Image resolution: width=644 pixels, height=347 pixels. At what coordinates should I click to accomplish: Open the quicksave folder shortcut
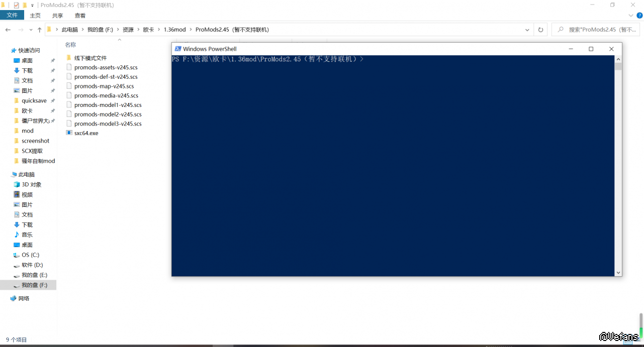[34, 100]
